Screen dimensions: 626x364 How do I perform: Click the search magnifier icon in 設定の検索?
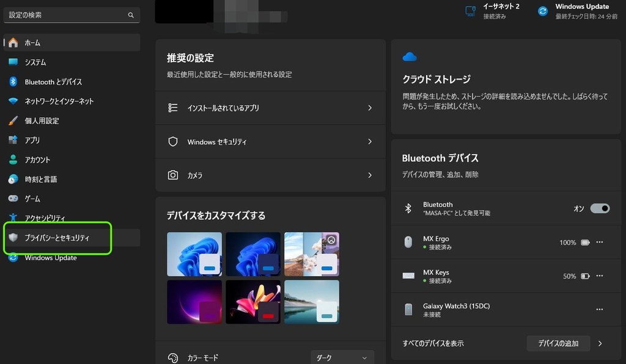131,15
